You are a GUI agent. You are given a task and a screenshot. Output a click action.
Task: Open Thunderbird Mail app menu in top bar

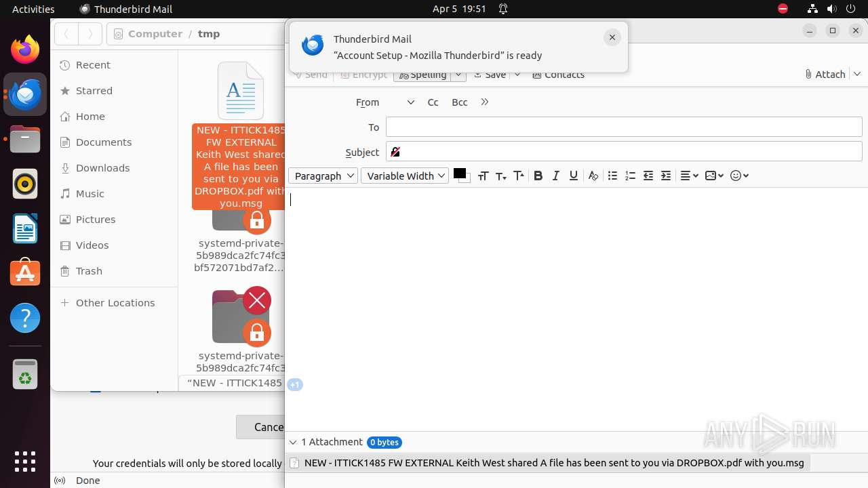click(x=126, y=9)
